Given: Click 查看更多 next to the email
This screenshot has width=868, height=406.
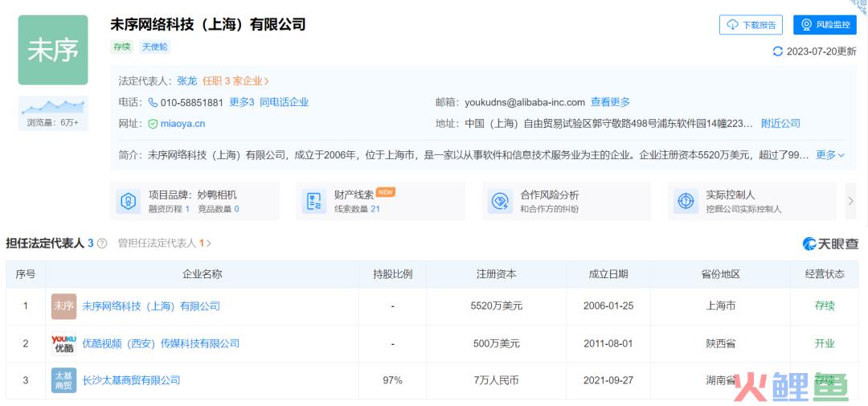Looking at the screenshot, I should tap(610, 102).
